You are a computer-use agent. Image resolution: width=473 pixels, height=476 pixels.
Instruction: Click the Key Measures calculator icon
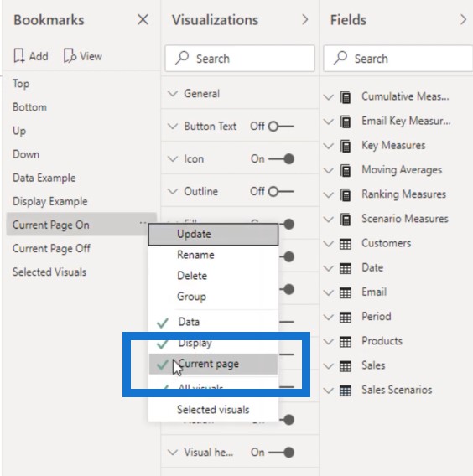(346, 146)
